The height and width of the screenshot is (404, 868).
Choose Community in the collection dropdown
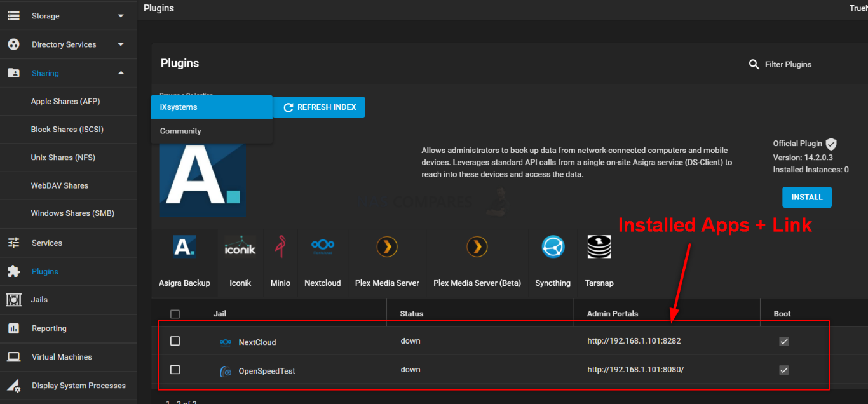click(212, 131)
